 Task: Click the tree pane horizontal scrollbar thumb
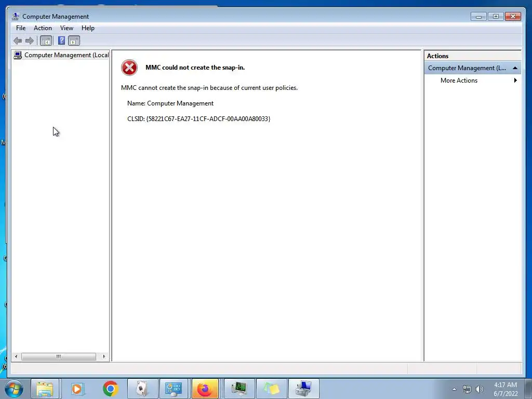[59, 356]
